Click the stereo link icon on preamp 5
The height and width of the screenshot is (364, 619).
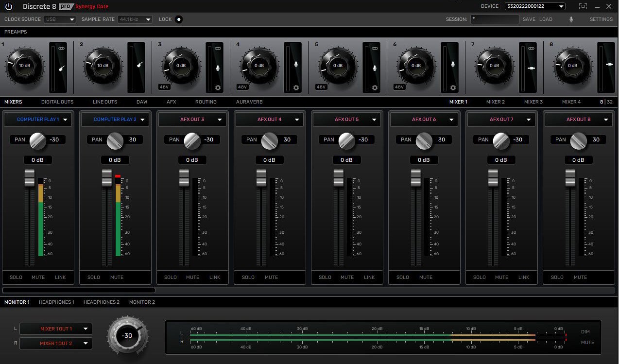pos(375,49)
